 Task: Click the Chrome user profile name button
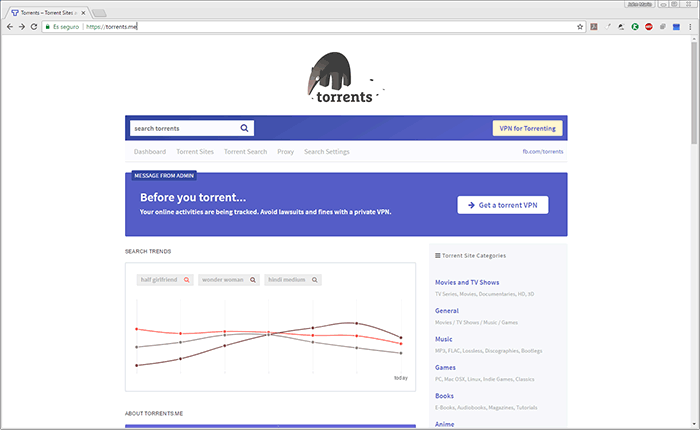(x=639, y=4)
